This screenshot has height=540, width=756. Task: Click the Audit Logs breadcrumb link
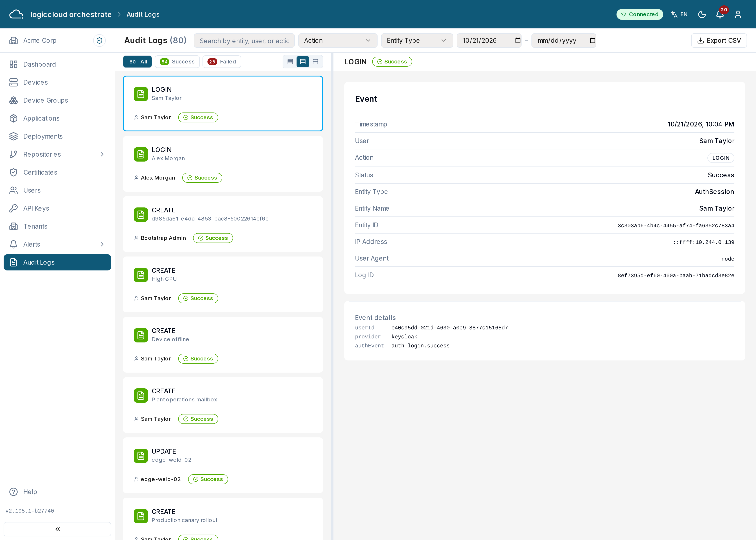click(143, 14)
